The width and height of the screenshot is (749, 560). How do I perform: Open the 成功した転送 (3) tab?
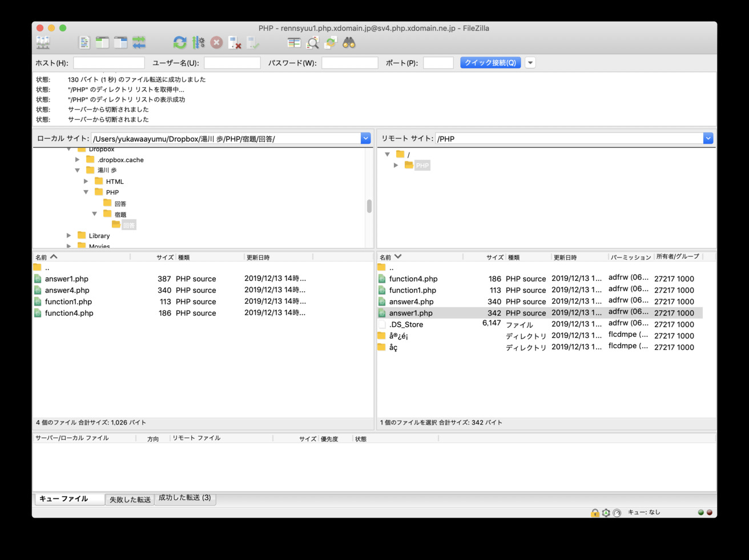pos(185,498)
